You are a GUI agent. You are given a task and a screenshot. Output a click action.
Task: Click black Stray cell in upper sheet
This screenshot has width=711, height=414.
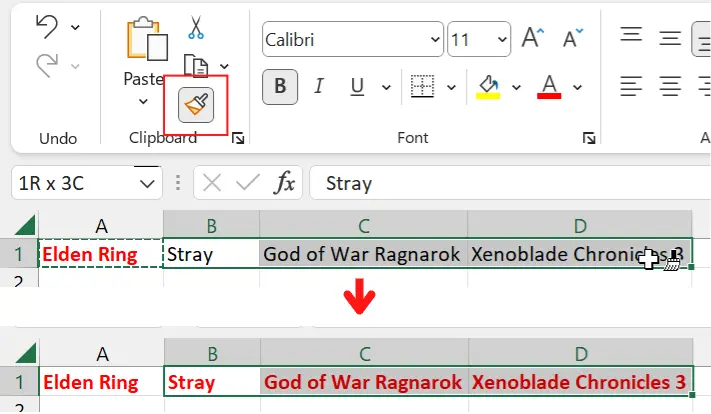[211, 254]
